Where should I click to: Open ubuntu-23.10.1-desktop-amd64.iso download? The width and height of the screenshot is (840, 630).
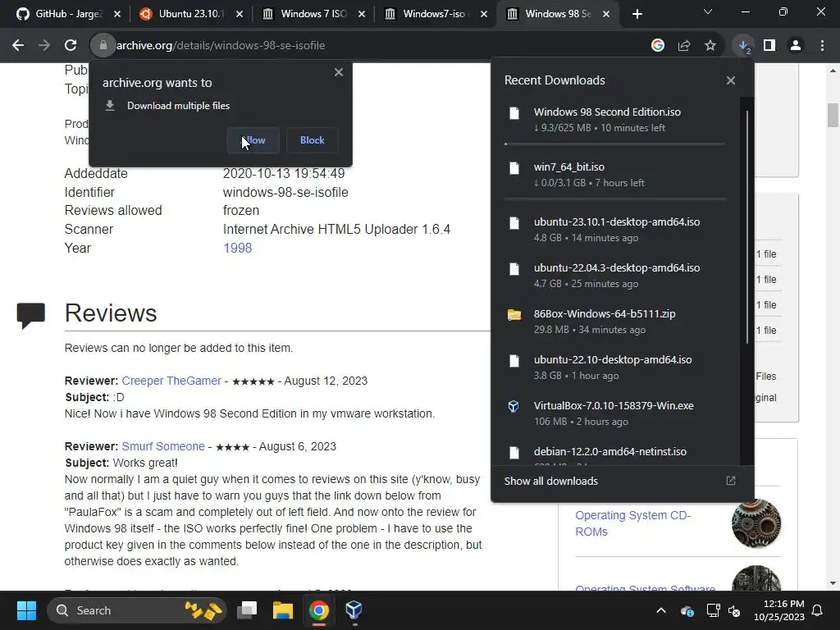pyautogui.click(x=615, y=230)
